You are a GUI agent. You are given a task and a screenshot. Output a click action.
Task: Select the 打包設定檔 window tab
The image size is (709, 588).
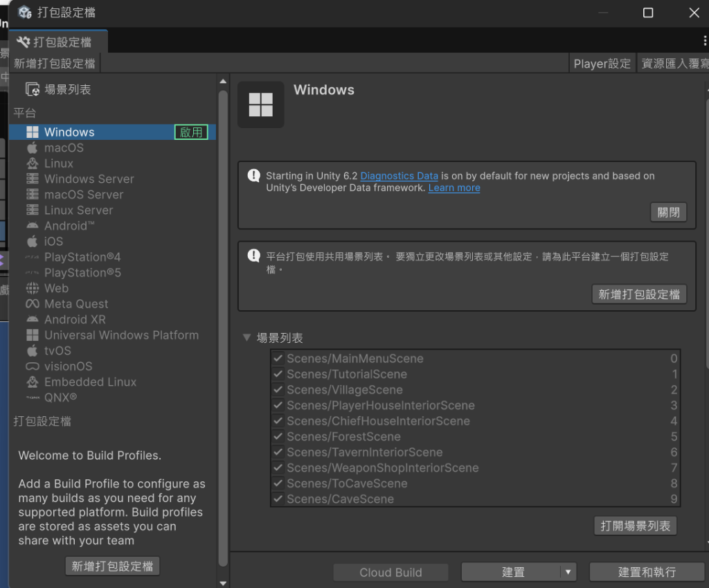(58, 42)
